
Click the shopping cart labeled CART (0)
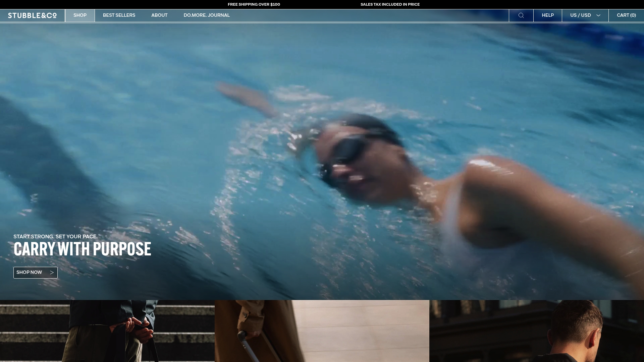click(x=626, y=15)
